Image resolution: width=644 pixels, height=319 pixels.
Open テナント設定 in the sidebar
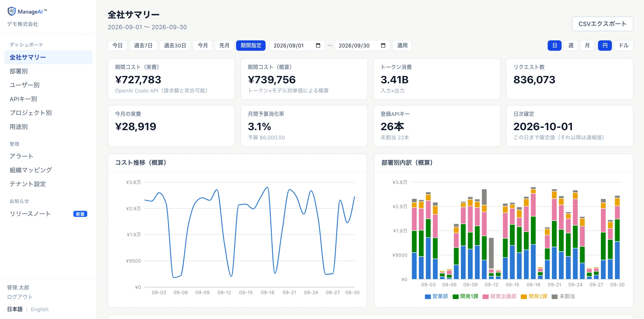click(x=48, y=184)
